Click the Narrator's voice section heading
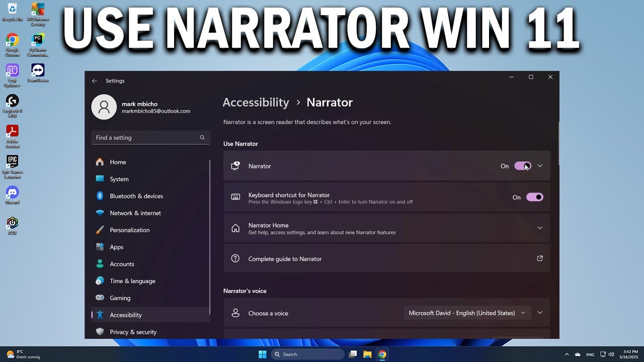The width and height of the screenshot is (644, 362). point(245,291)
